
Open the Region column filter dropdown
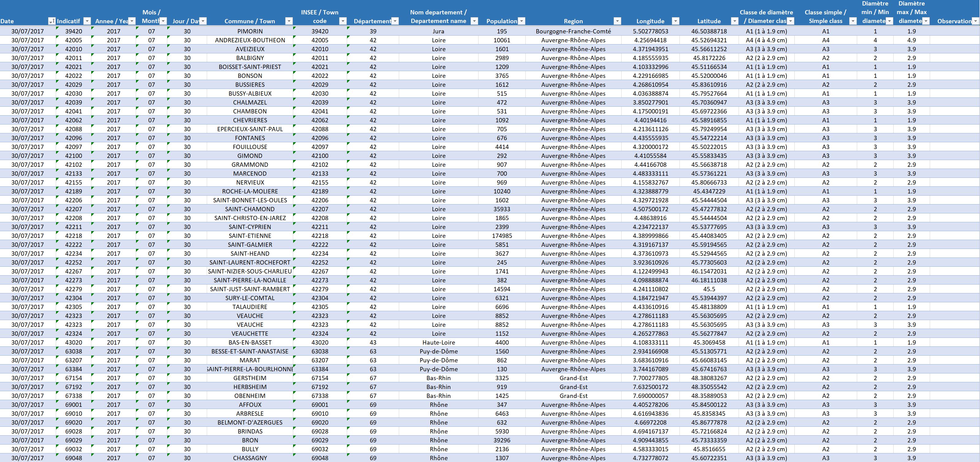coord(618,21)
